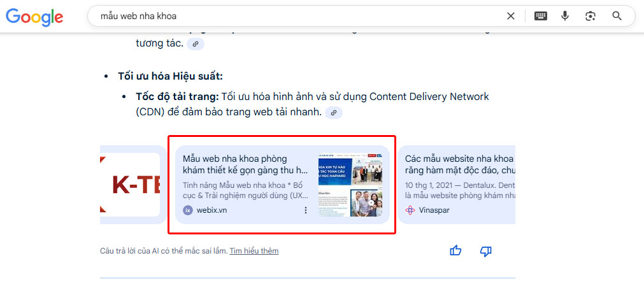Screen dimensions: 644x293
Task: Give thumbs down to the AI answer
Action: (x=485, y=251)
